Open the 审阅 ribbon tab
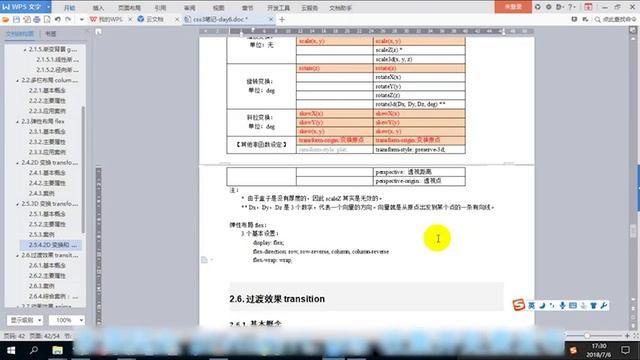This screenshot has height=360, width=640. [x=189, y=8]
